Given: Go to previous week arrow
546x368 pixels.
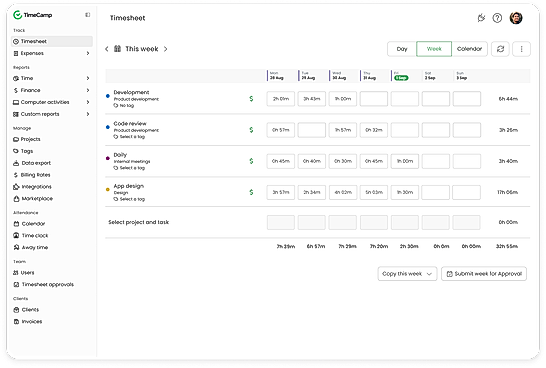Looking at the screenshot, I should coord(107,49).
